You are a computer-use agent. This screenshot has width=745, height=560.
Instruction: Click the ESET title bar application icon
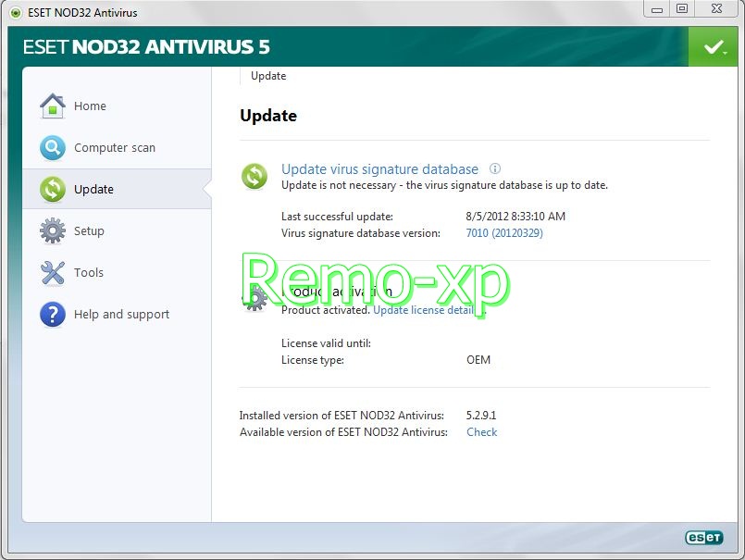[16, 13]
